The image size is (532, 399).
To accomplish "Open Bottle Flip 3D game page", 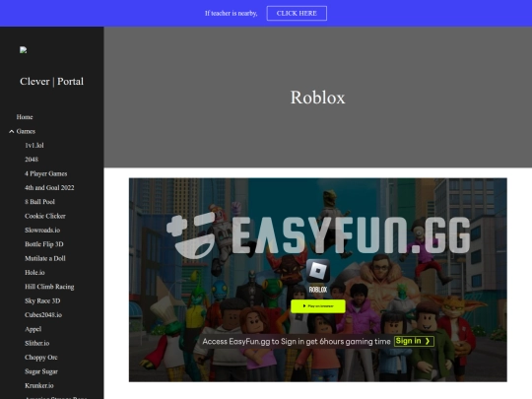I will (x=44, y=244).
